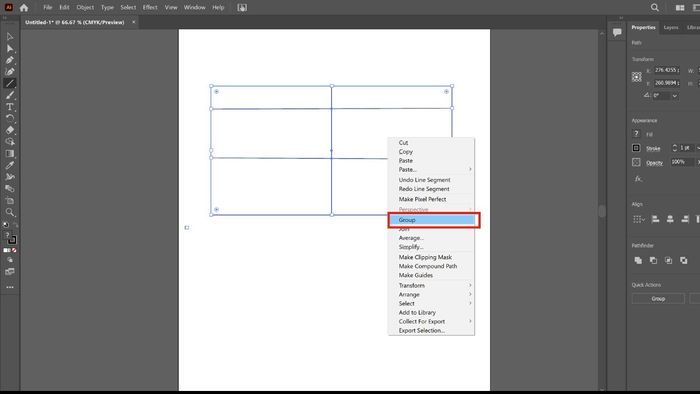700x394 pixels.
Task: Select the Pen tool
Action: [x=10, y=60]
